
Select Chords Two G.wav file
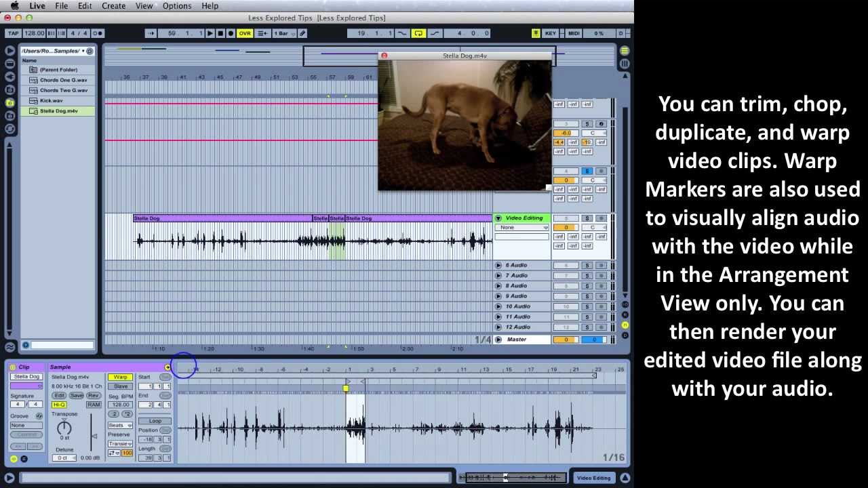tap(58, 90)
